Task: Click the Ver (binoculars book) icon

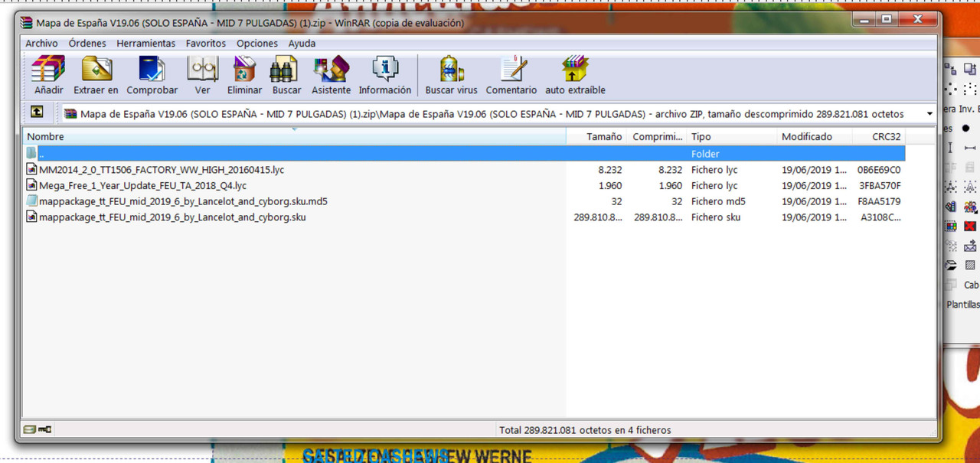Action: [x=202, y=69]
